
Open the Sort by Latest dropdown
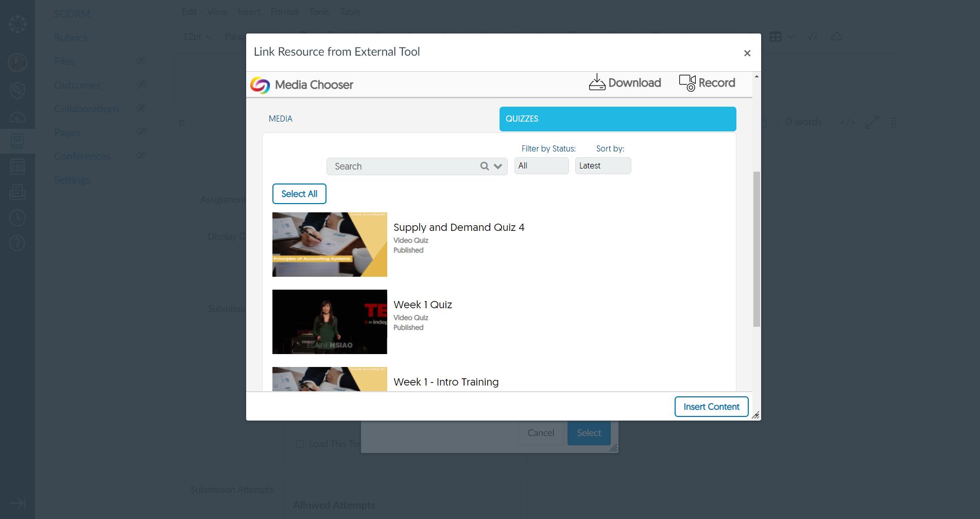pos(603,166)
